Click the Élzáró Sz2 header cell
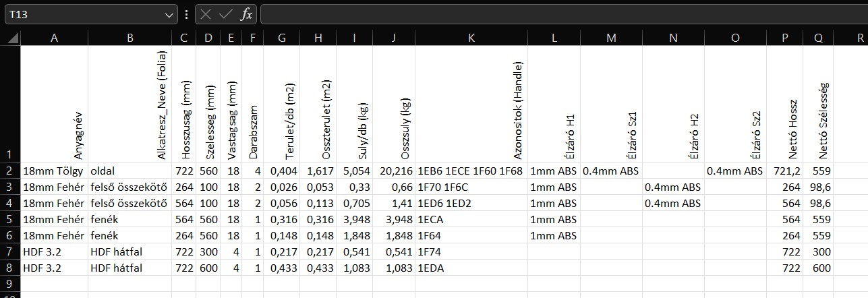 (x=735, y=103)
